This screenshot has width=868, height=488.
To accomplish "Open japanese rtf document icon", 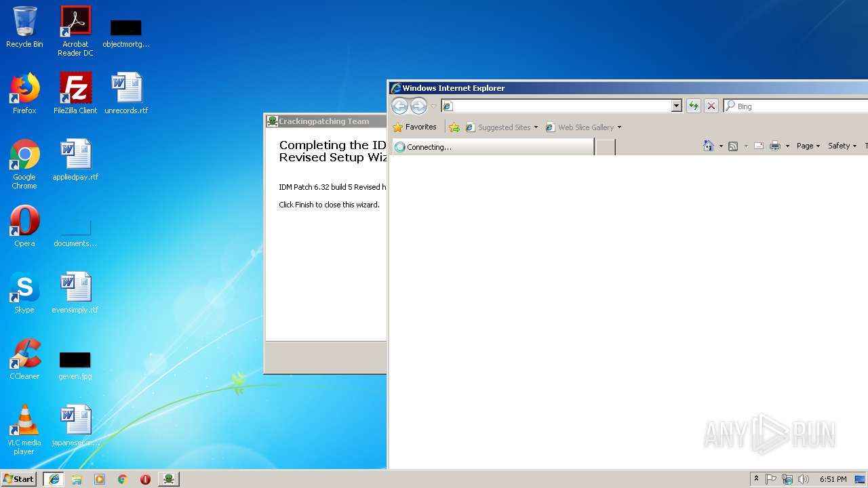I will click(x=75, y=426).
